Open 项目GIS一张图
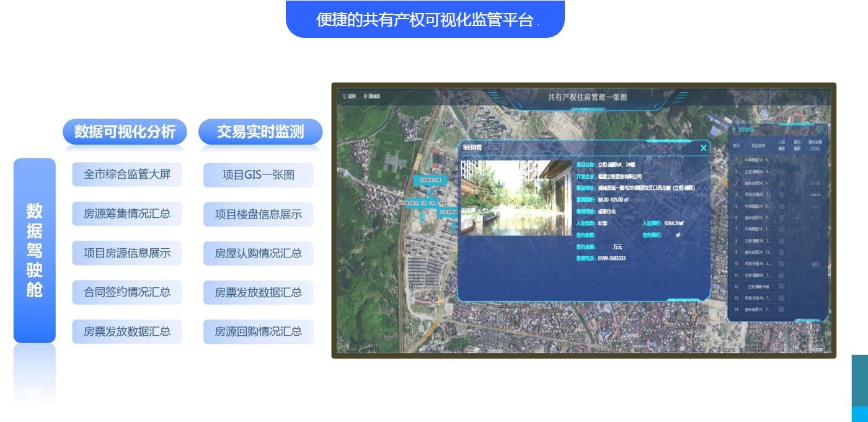 pyautogui.click(x=258, y=175)
